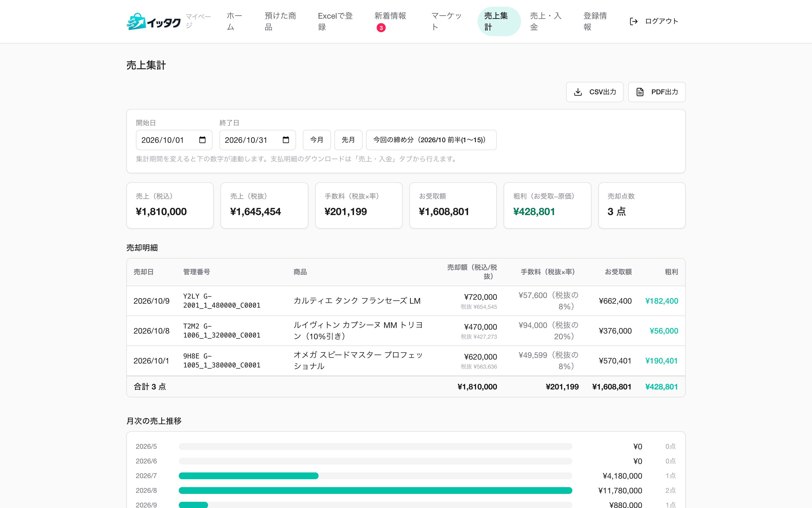Click payout cell ¥376,000
This screenshot has width=812, height=508.
tap(615, 330)
